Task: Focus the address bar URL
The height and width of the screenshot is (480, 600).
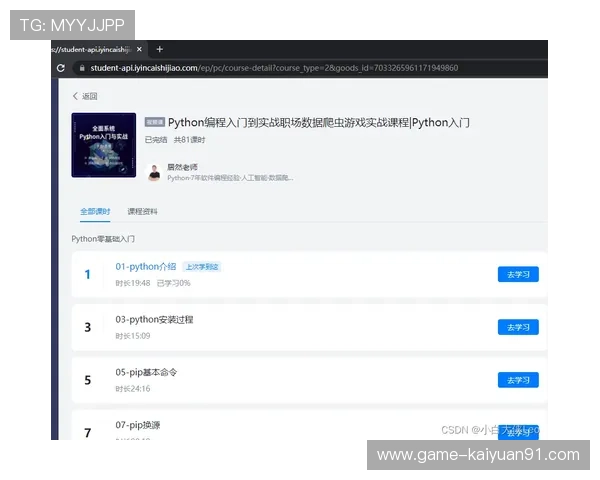Action: [x=274, y=68]
